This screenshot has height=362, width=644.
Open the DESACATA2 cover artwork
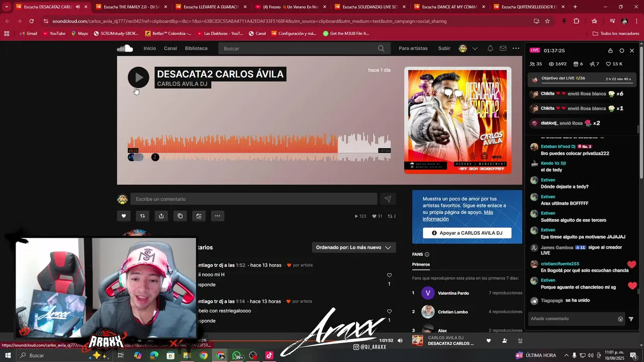458,120
